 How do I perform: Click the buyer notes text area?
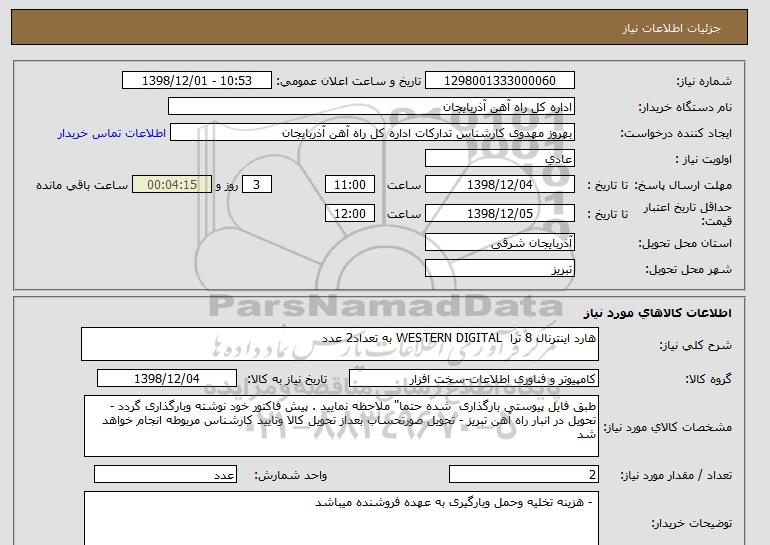341,518
